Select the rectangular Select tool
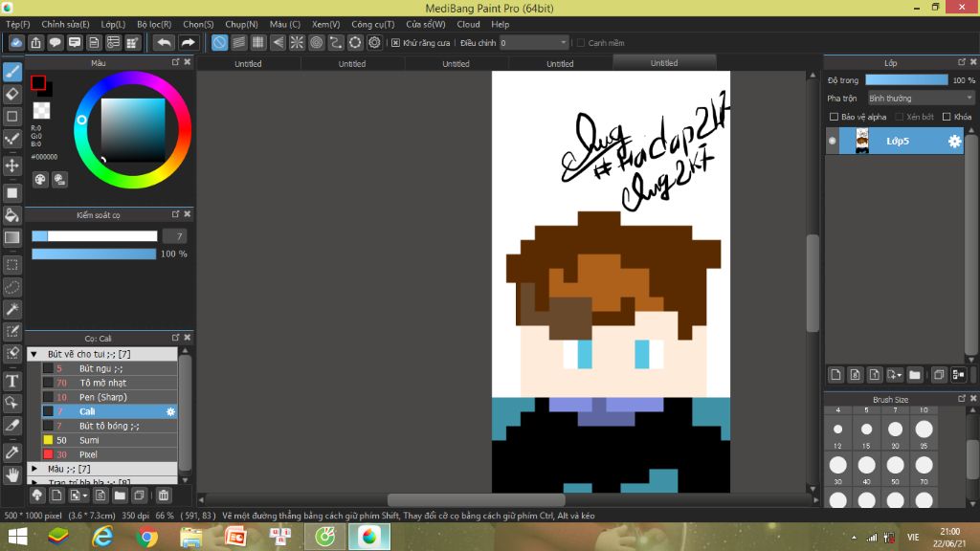The height and width of the screenshot is (551, 980). (x=12, y=265)
